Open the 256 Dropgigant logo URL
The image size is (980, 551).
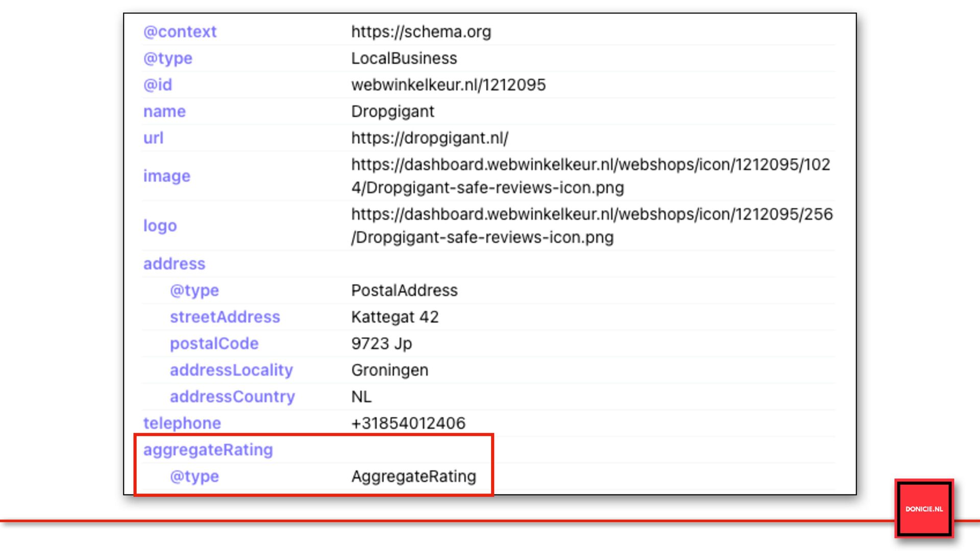(x=591, y=226)
